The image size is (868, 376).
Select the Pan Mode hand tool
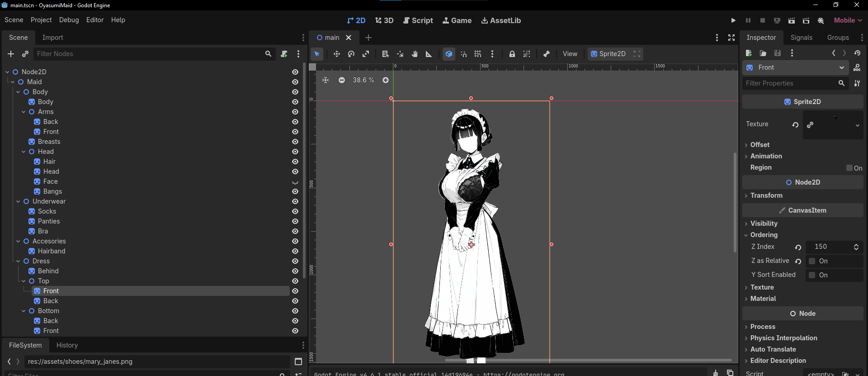point(415,54)
